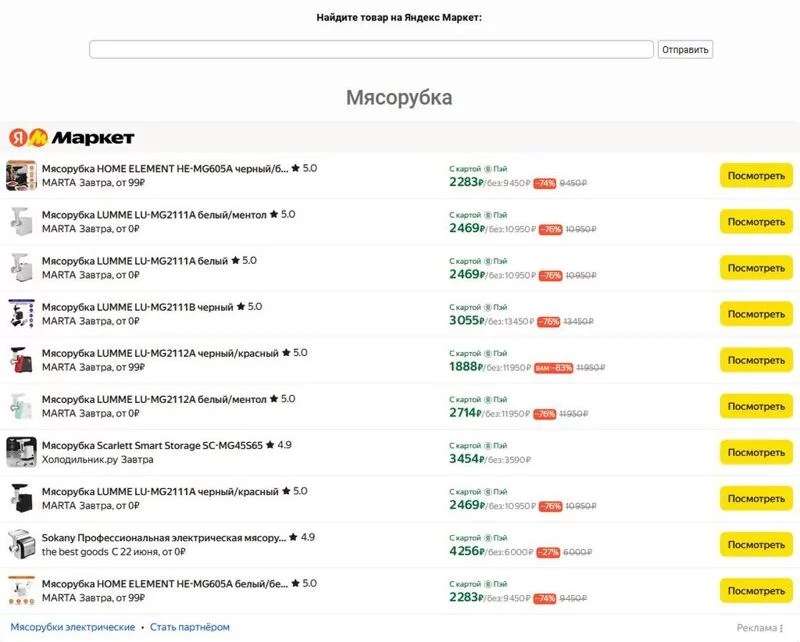Open thumbnail of Sokany meat grinder

pos(21,545)
